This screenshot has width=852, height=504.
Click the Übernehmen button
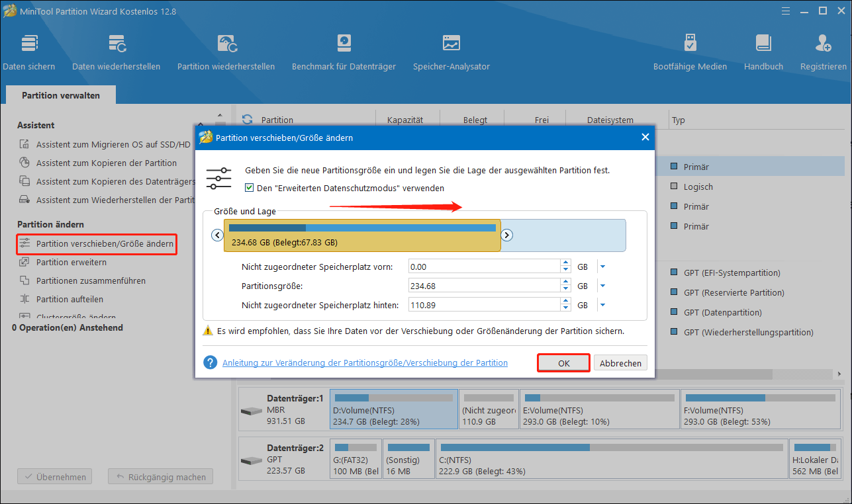(x=54, y=476)
